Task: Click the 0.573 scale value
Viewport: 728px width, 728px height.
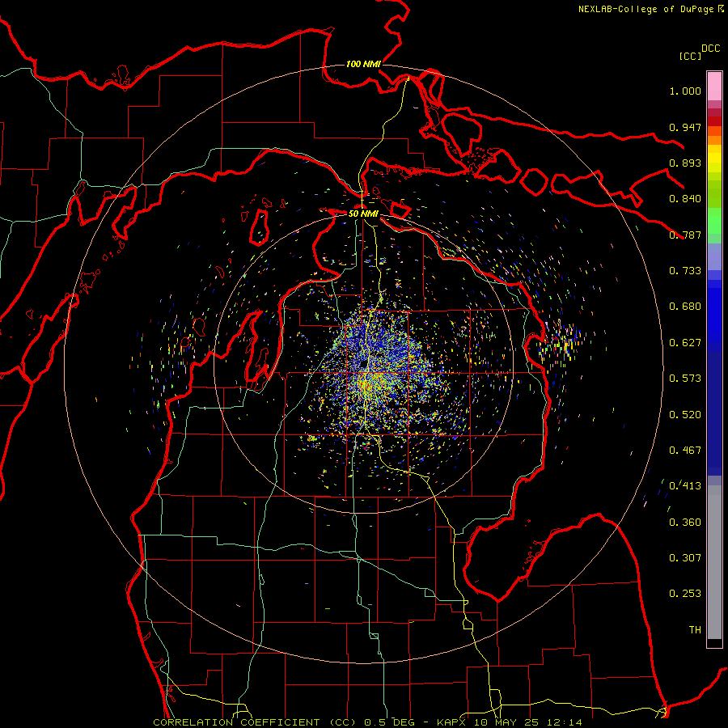Action: click(x=685, y=379)
